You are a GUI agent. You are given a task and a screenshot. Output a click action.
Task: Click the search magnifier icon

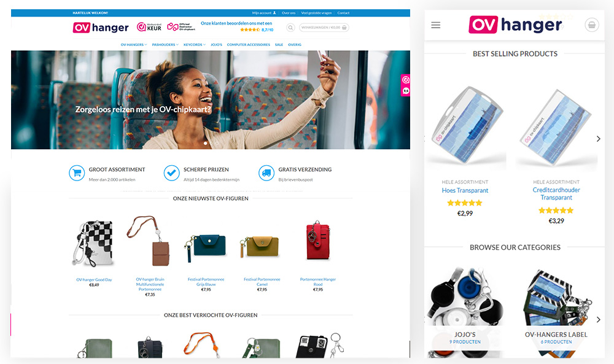[290, 28]
